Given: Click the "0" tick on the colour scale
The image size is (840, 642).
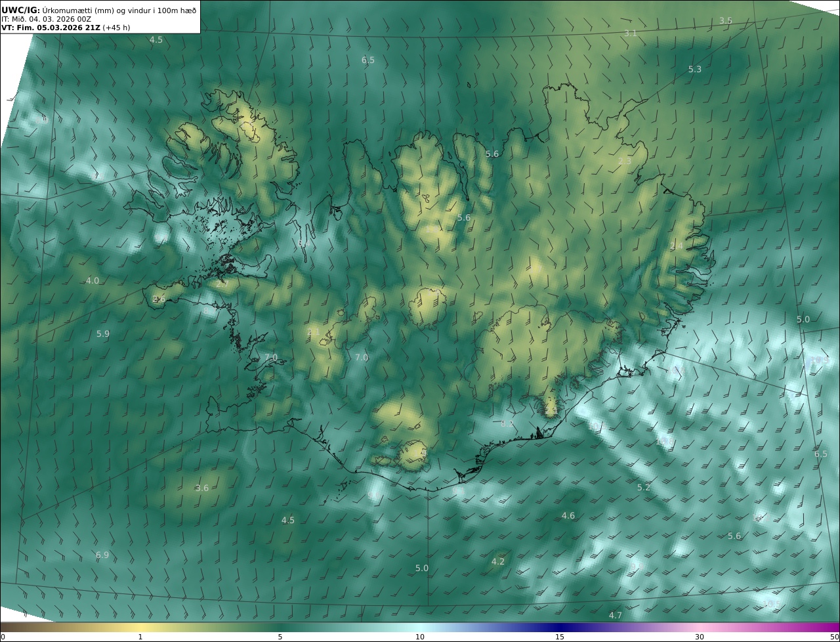Looking at the screenshot, I should tap(3, 637).
